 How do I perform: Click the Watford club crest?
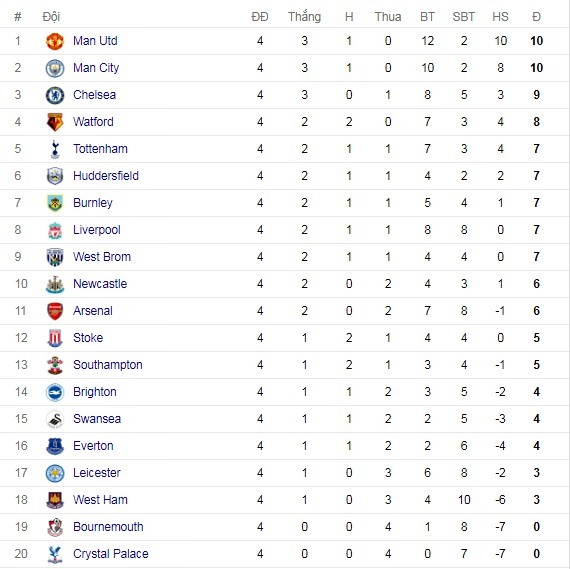(x=55, y=122)
